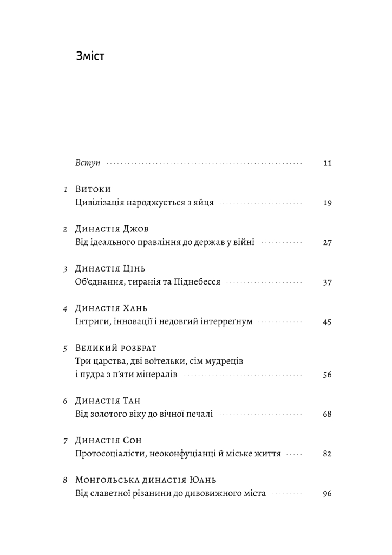Select chapter heading Династія Хань

tap(111, 308)
